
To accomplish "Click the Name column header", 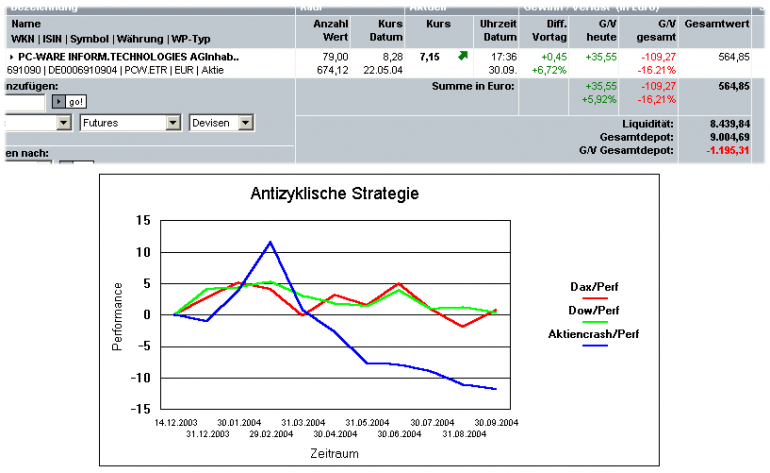I will coord(26,24).
